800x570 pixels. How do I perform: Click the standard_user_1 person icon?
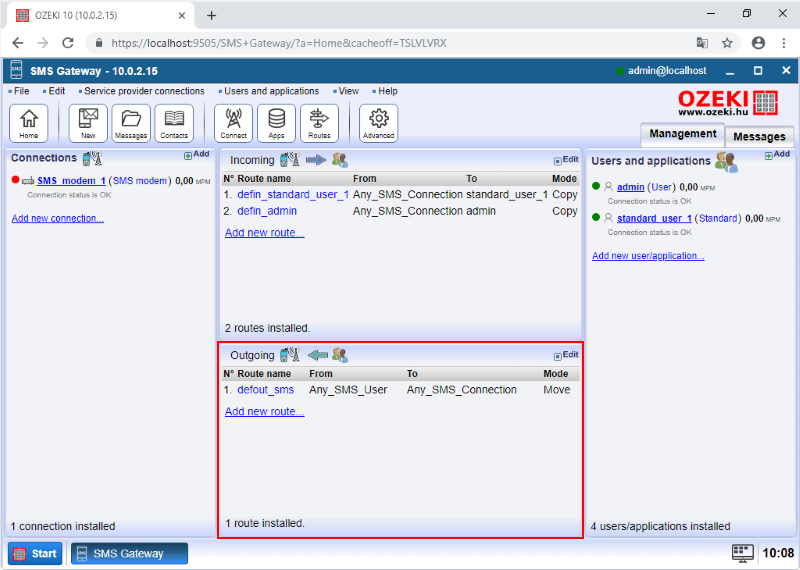tap(608, 218)
